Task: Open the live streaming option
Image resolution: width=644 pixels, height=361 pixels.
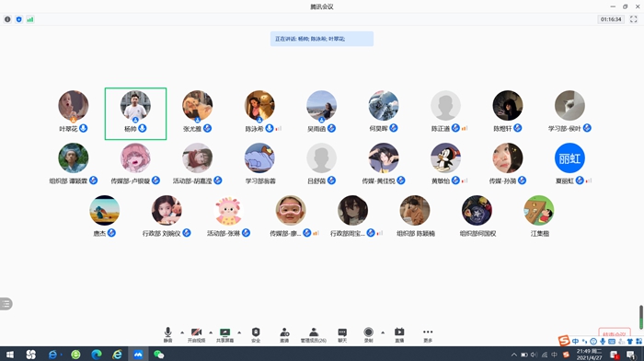Action: [399, 334]
